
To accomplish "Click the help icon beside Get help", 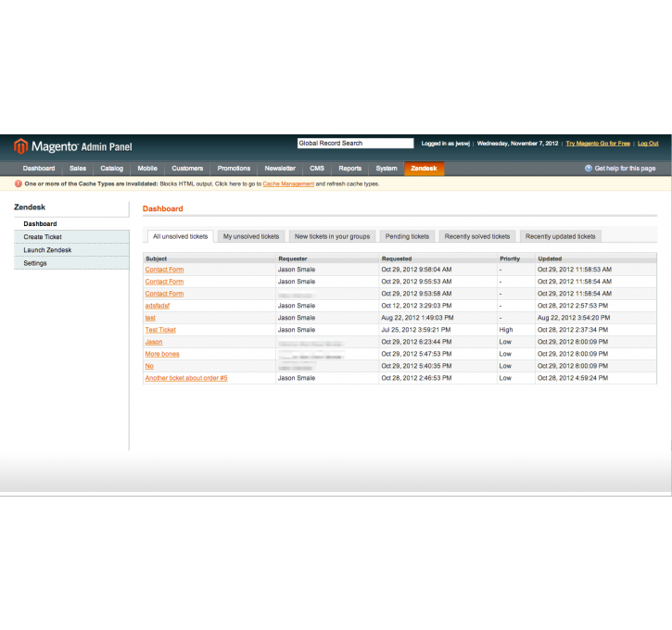I will (589, 169).
